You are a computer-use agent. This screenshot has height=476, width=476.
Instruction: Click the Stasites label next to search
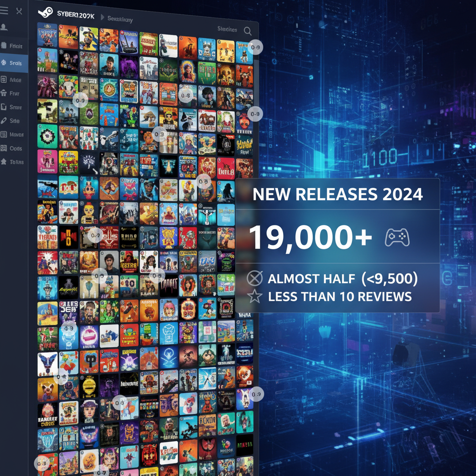[x=227, y=29]
